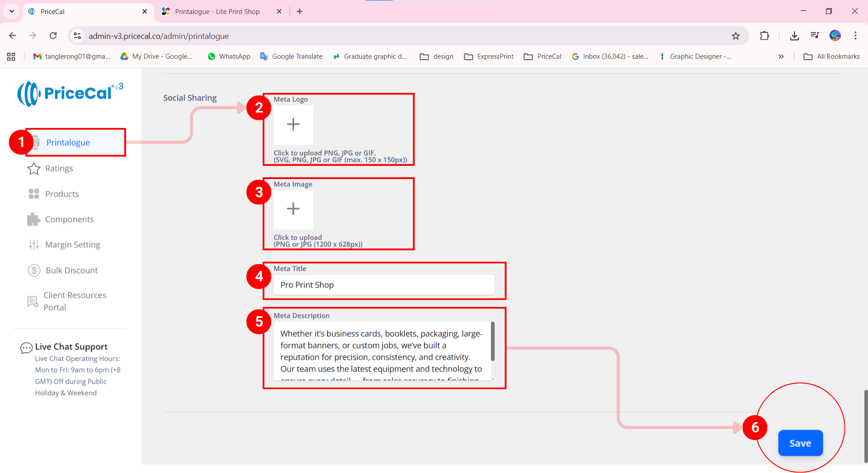Open the browser Extensions puzzle icon
Viewport: 868px width, 473px height.
[764, 36]
